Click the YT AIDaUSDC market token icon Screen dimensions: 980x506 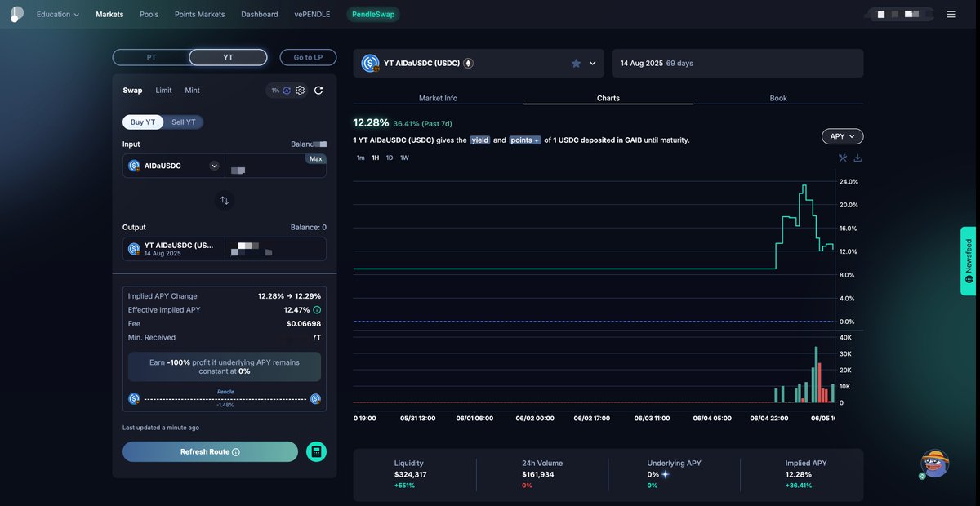tap(370, 64)
